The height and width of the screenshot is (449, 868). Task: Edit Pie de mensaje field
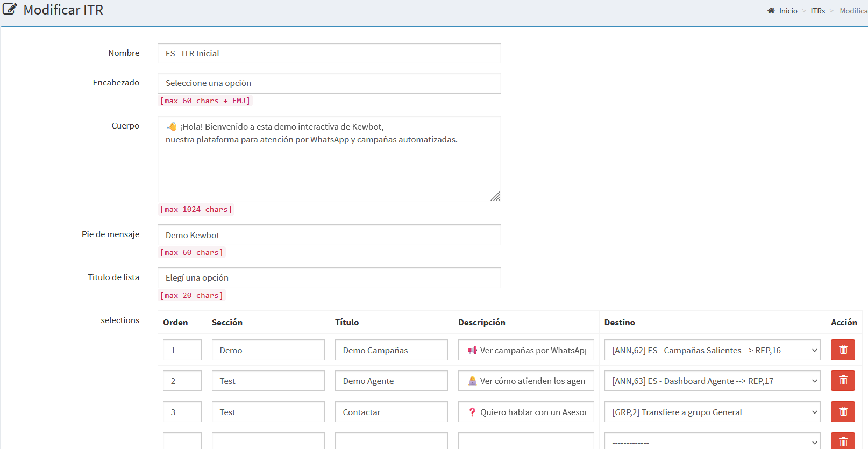(329, 235)
